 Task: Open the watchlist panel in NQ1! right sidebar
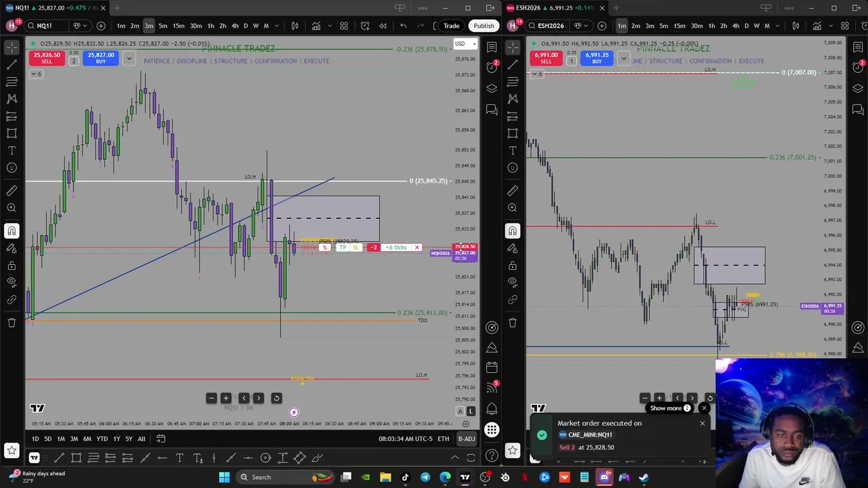point(492,47)
